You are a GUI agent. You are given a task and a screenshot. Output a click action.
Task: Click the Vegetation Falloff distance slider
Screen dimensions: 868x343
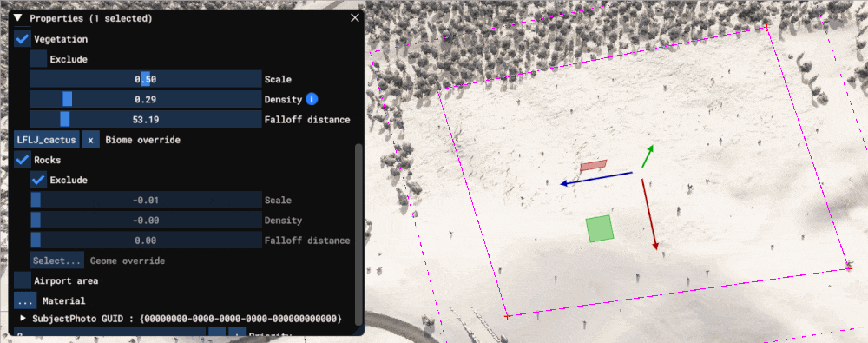click(x=145, y=119)
